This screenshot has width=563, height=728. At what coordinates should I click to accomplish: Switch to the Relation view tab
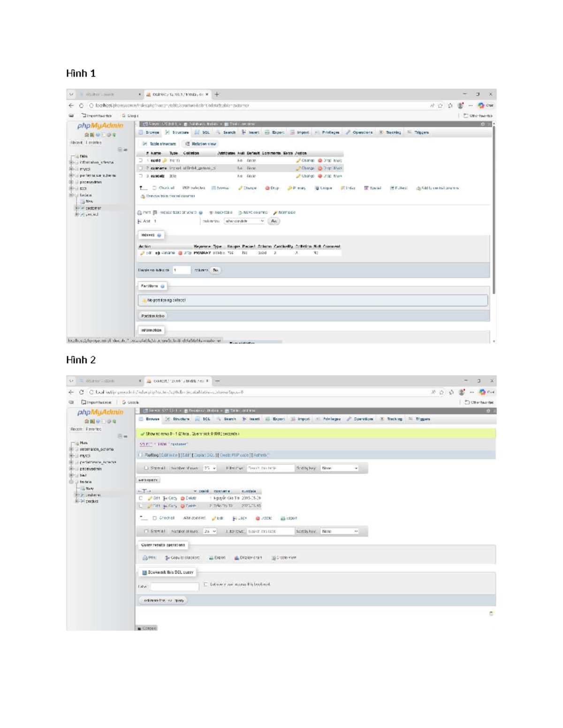tap(201, 144)
